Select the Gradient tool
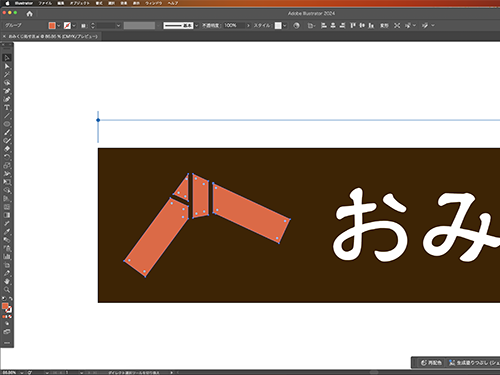Viewport: 500px width, 375px height. (7, 215)
